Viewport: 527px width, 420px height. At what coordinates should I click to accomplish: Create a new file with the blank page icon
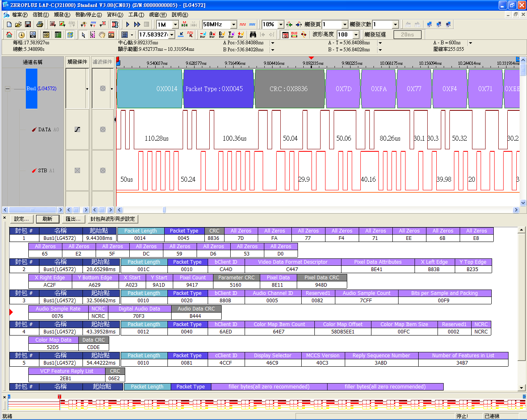[x=9, y=25]
